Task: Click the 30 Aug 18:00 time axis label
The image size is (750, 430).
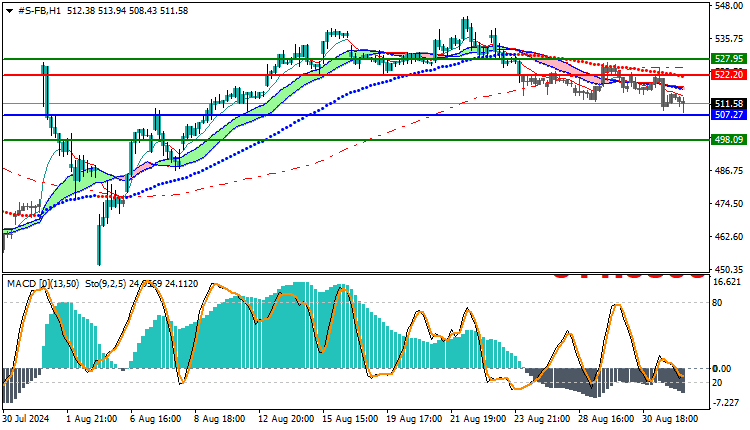Action: pyautogui.click(x=670, y=419)
